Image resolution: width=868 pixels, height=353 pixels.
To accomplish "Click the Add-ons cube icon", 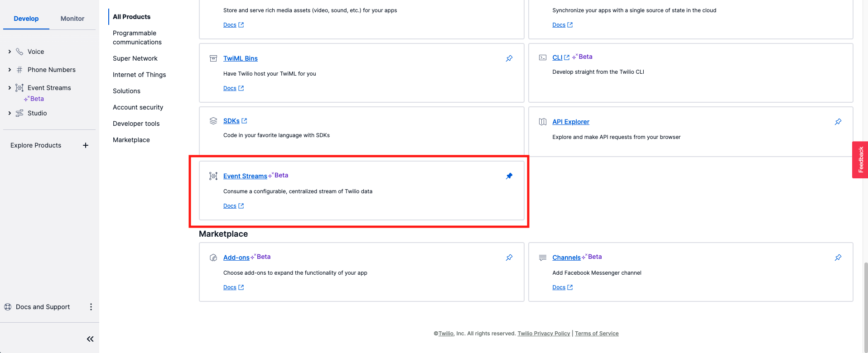I will click(x=213, y=258).
